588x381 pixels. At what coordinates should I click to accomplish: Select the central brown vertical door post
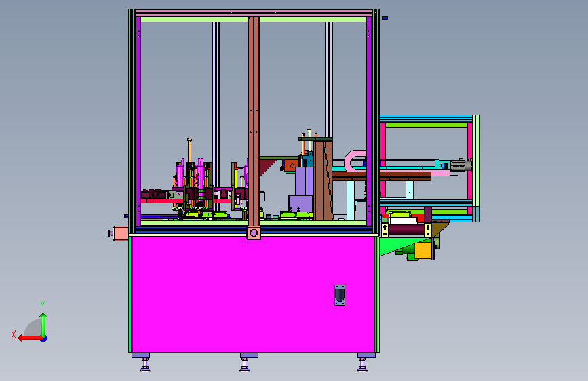254,122
